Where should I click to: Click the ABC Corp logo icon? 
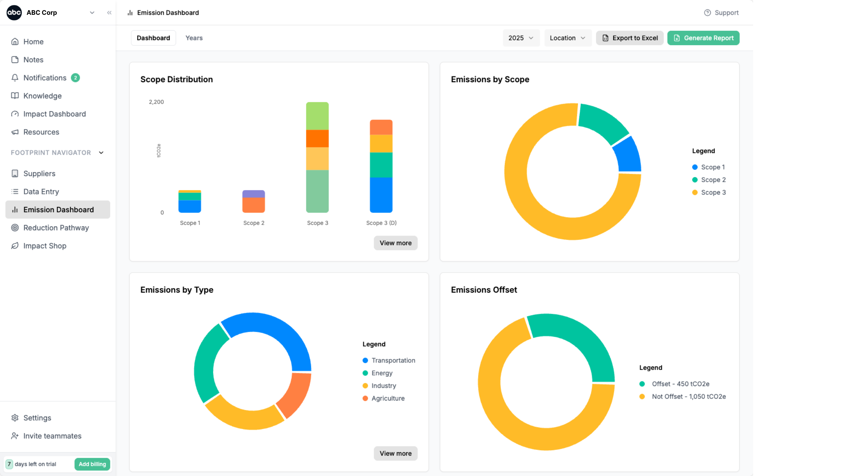click(x=14, y=13)
